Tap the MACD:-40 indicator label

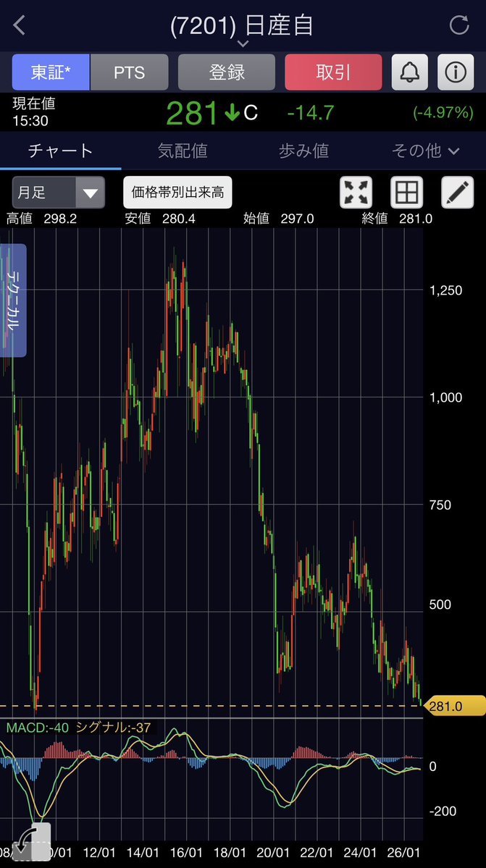(x=38, y=728)
